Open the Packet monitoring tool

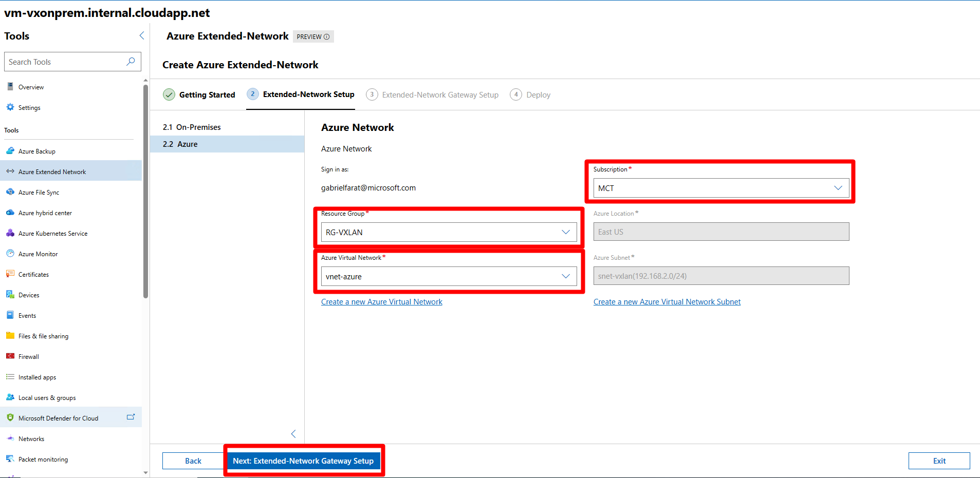pyautogui.click(x=43, y=459)
